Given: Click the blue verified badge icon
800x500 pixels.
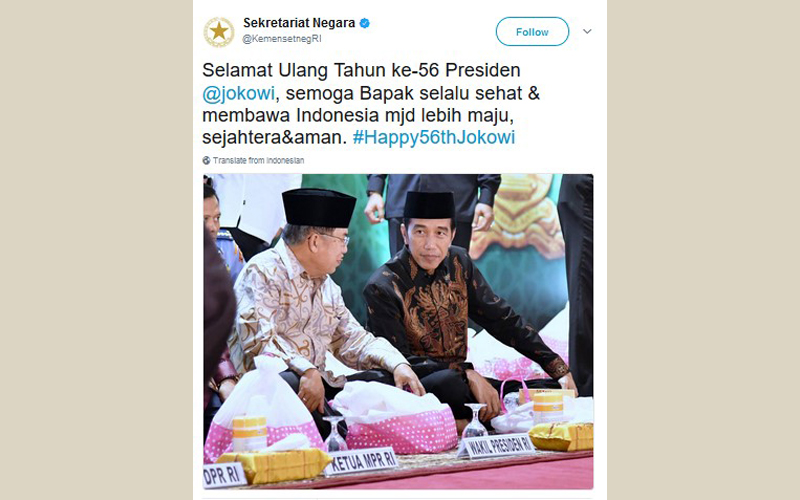Looking at the screenshot, I should point(364,23).
